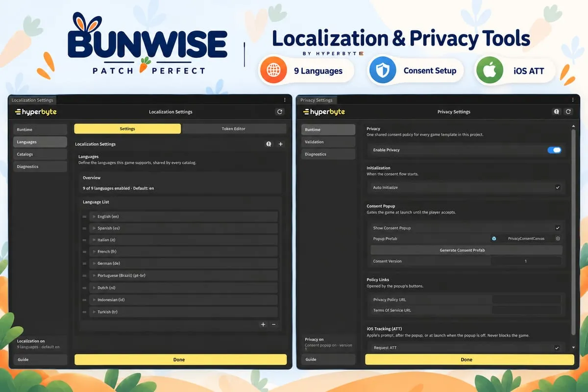Open Validation in Privacy sidebar
The width and height of the screenshot is (588, 392).
click(328, 142)
